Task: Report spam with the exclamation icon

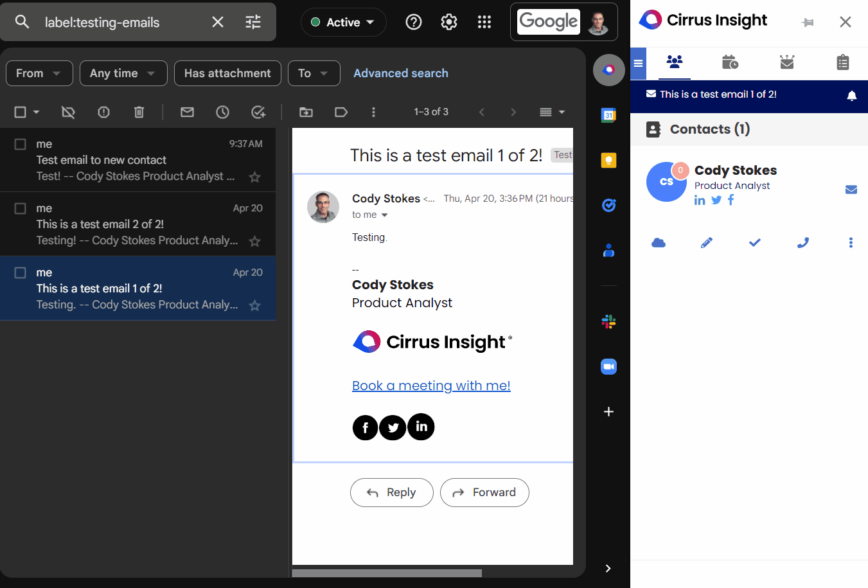Action: [103, 112]
